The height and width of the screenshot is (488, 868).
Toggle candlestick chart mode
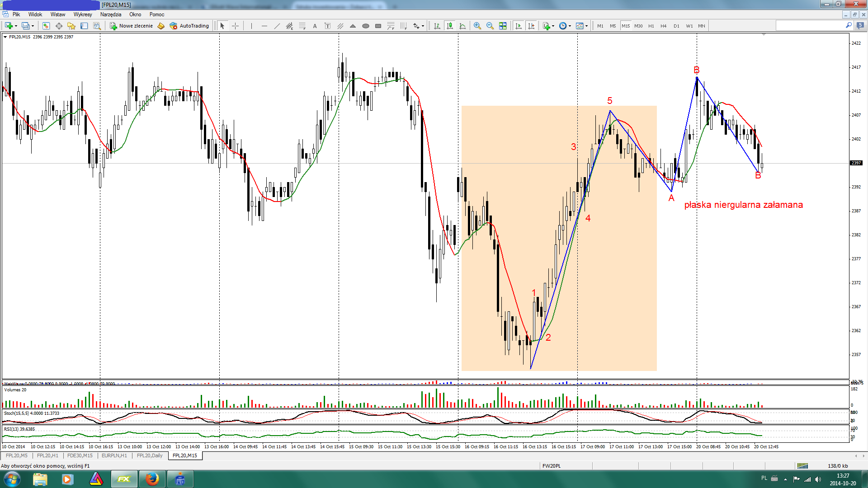click(x=449, y=26)
